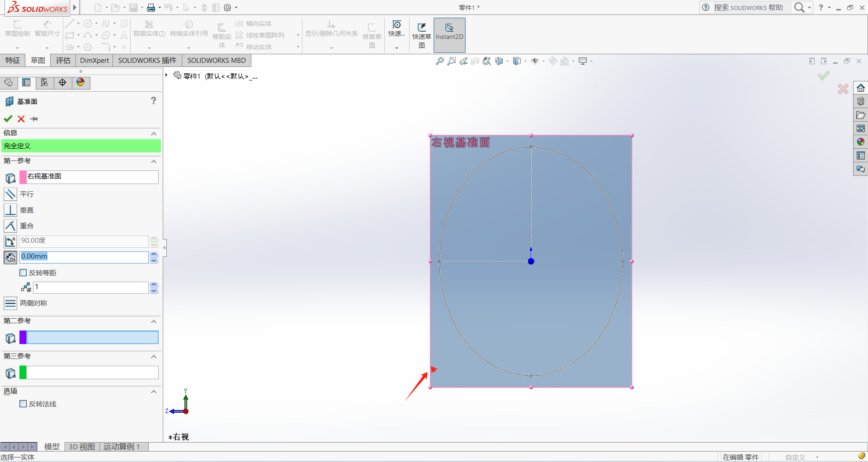Open the DisplayManager colored ball tab

click(x=80, y=82)
